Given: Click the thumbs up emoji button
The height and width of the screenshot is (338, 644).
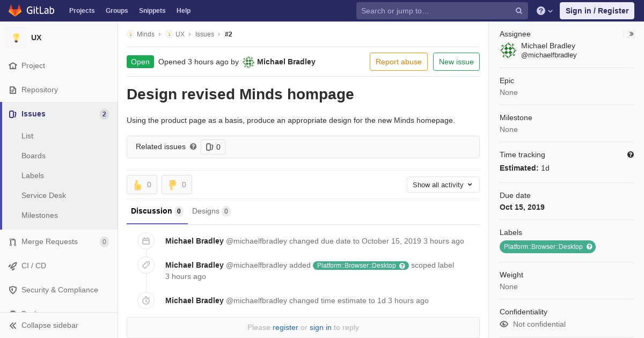Looking at the screenshot, I should click(x=142, y=185).
